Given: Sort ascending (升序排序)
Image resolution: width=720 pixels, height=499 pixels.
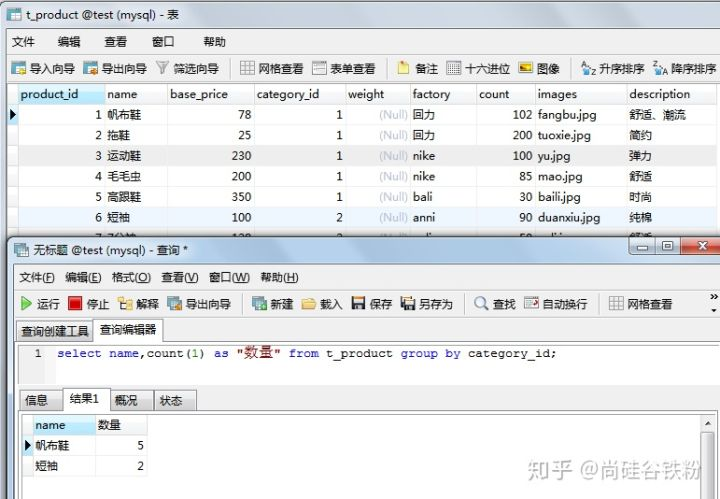Looking at the screenshot, I should pyautogui.click(x=612, y=68).
